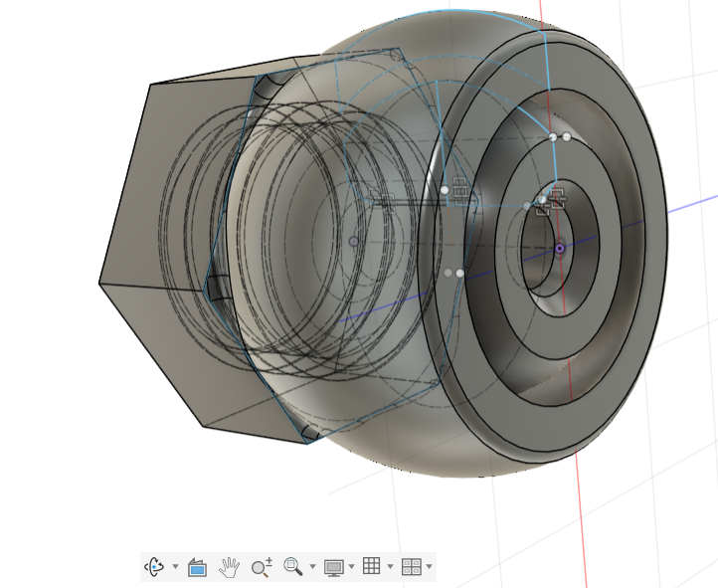
Task: Open the Orbit type dropdown arrow
Action: pyautogui.click(x=175, y=567)
